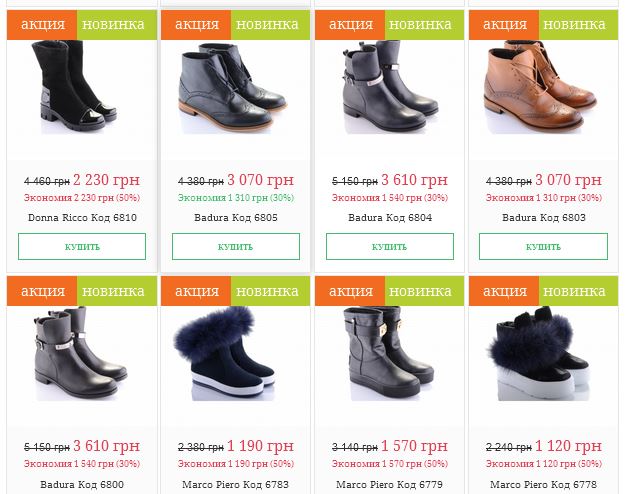The width and height of the screenshot is (625, 494).
Task: Open the Marco Piero Код 6779 title link
Action: [x=389, y=485]
